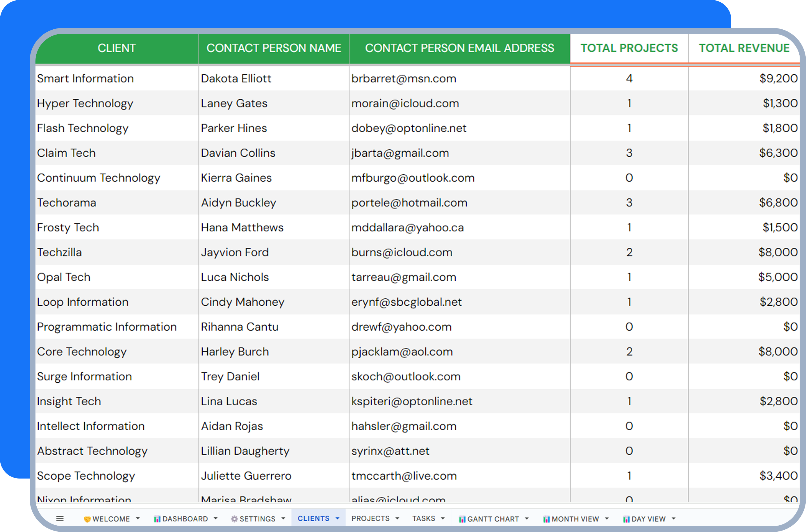Viewport: 806px width, 532px height.
Task: Select the Programmatic Information client cell
Action: click(x=117, y=327)
